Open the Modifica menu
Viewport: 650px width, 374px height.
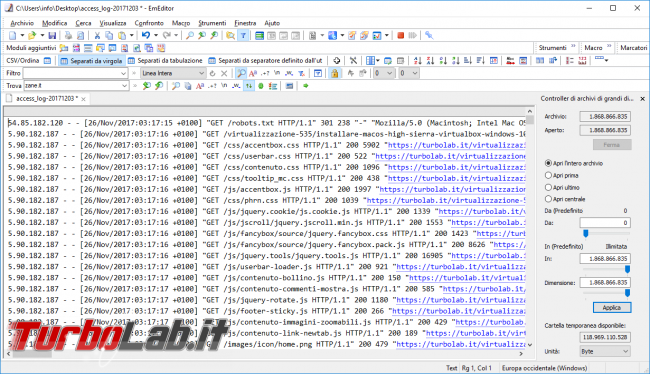point(54,23)
